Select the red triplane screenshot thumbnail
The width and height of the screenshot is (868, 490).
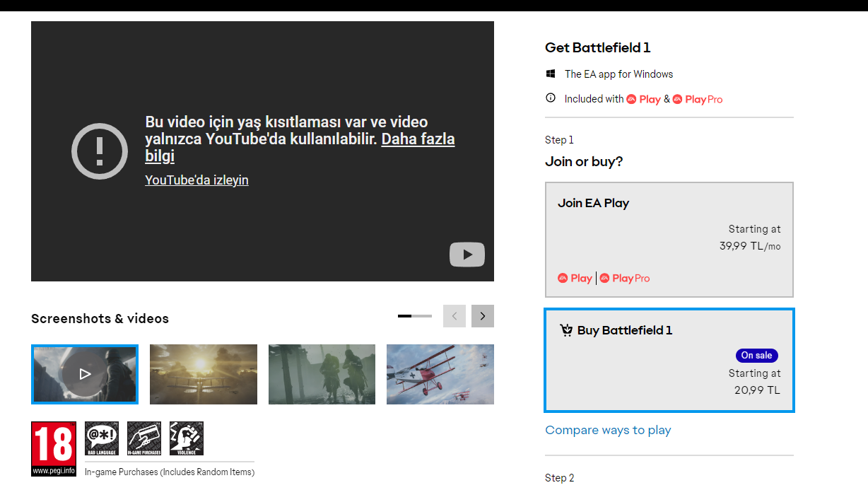point(440,374)
